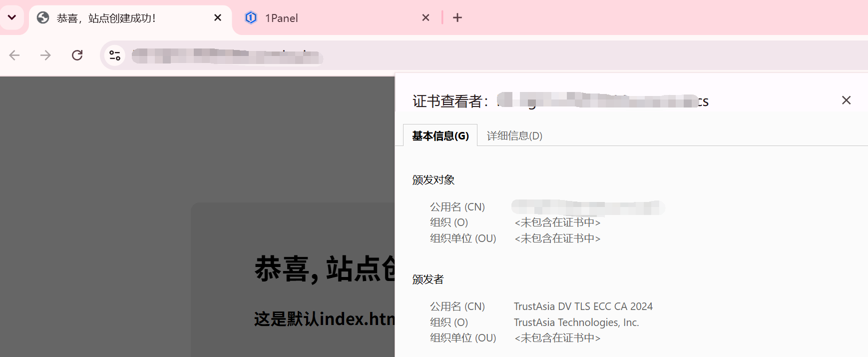The image size is (868, 357).
Task: Click the 组织单位 (OU) label under 颁发者
Action: pyautogui.click(x=463, y=338)
